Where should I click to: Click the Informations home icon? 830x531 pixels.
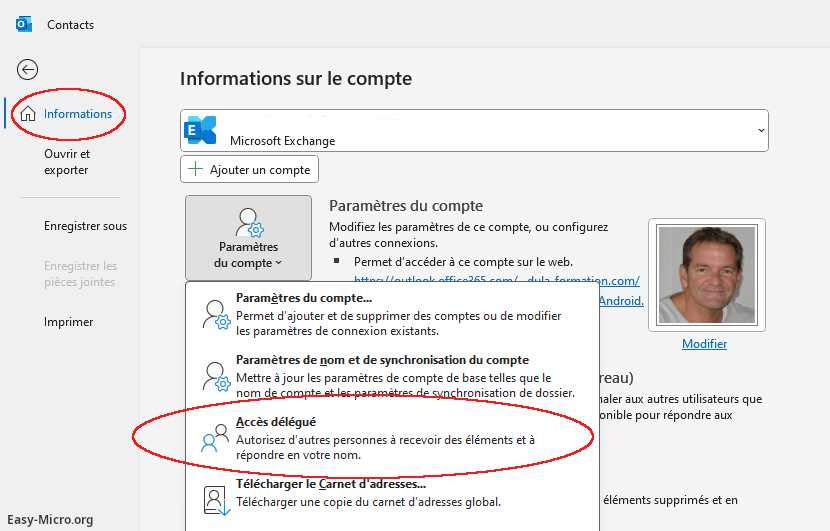click(x=28, y=114)
